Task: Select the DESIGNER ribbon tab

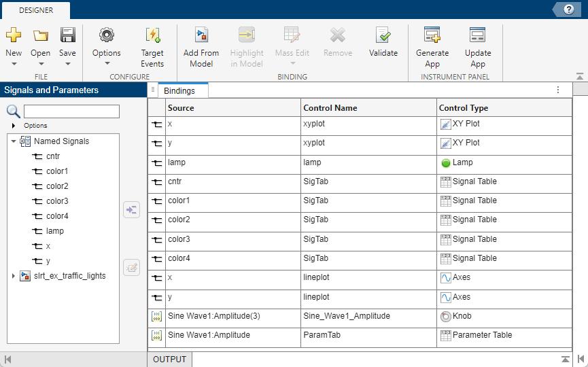Action: pyautogui.click(x=35, y=10)
